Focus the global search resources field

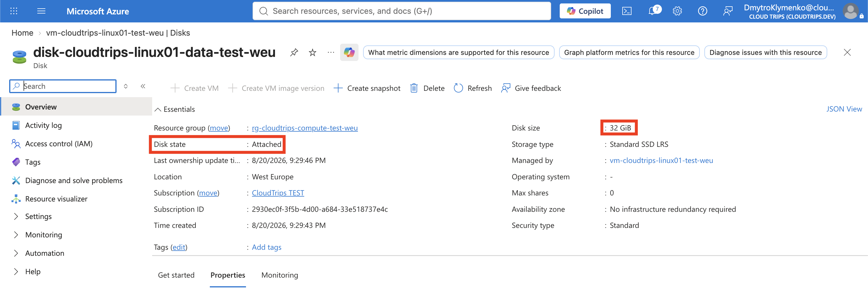tap(402, 11)
